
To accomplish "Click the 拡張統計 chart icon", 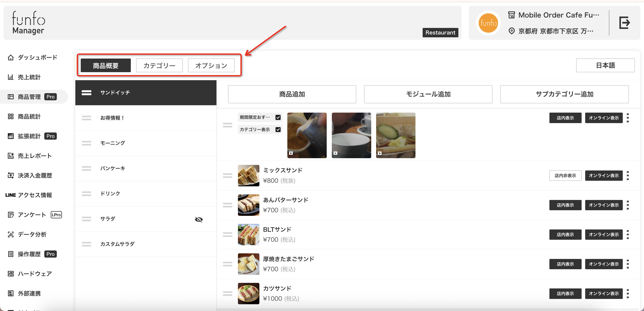I will (x=11, y=136).
